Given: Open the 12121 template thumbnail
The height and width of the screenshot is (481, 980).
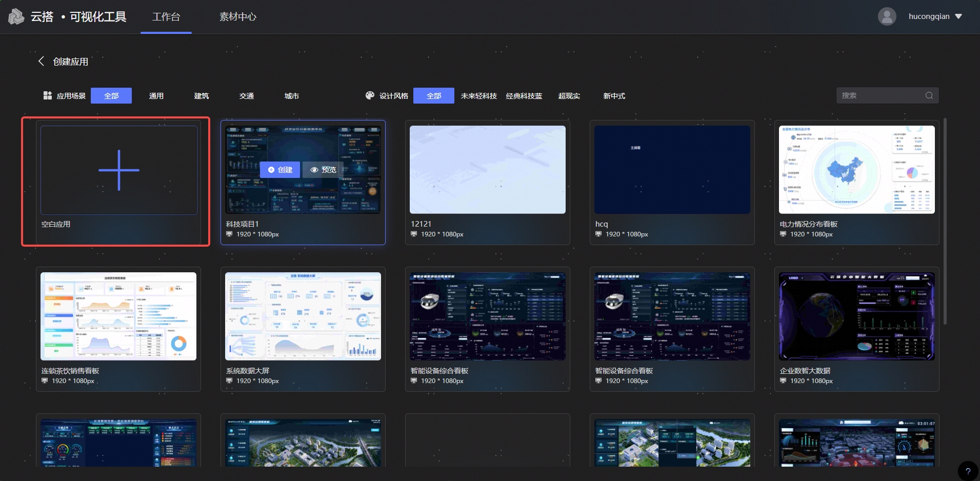Looking at the screenshot, I should tap(488, 170).
